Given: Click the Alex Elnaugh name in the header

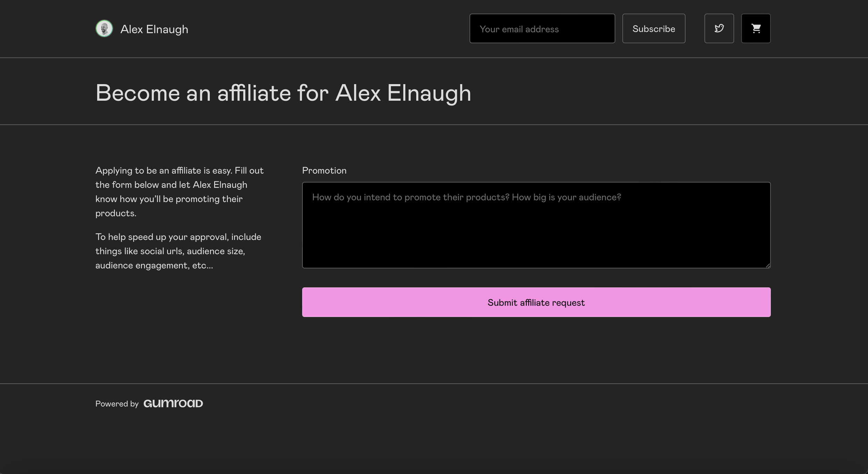Looking at the screenshot, I should (x=154, y=29).
